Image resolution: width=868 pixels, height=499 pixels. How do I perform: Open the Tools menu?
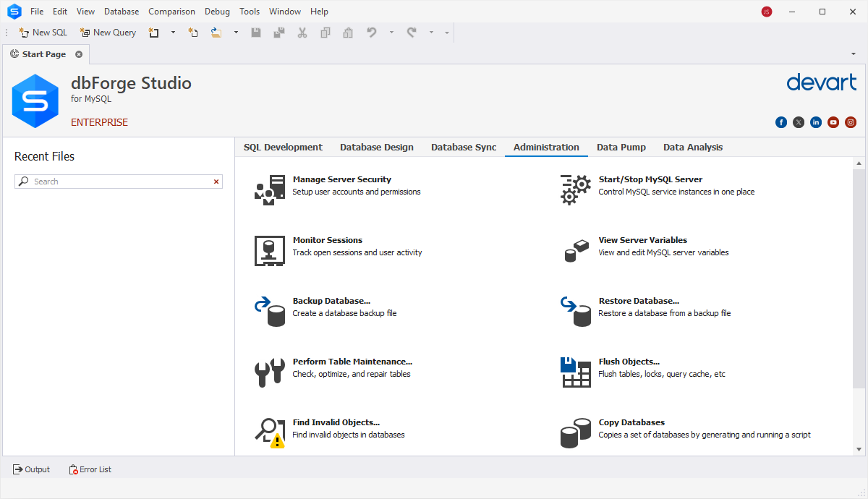tap(250, 12)
